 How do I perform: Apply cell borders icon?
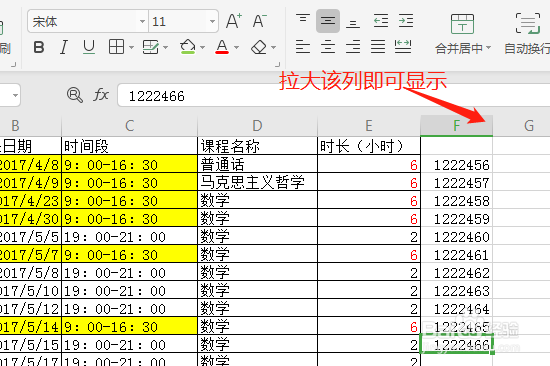[116, 47]
